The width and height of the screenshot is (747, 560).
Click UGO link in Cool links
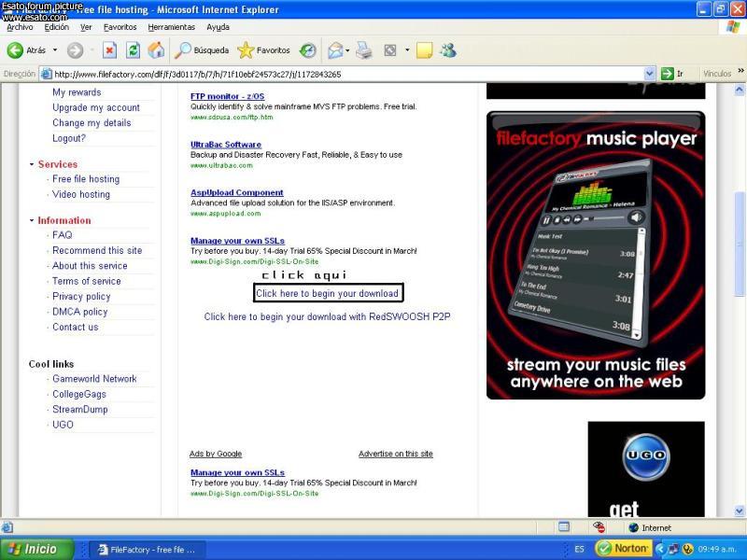(63, 425)
